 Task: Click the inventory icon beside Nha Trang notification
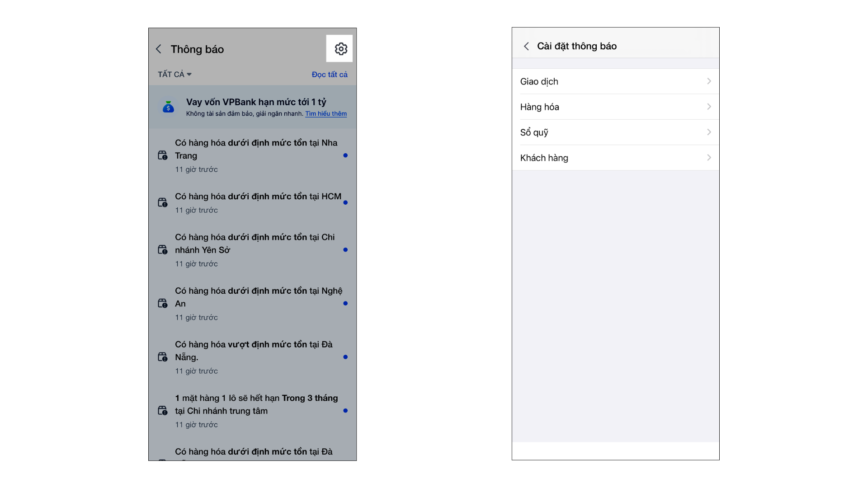(162, 155)
